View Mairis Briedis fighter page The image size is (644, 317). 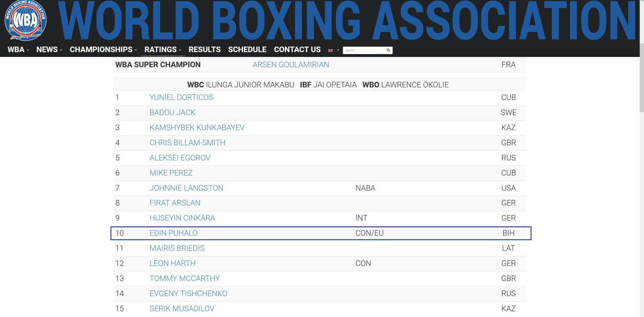pos(177,248)
